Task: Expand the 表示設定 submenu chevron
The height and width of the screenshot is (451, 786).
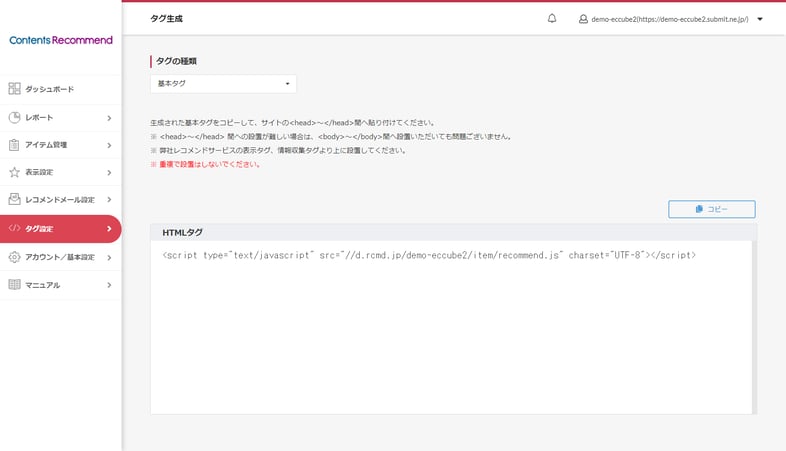Action: point(109,172)
